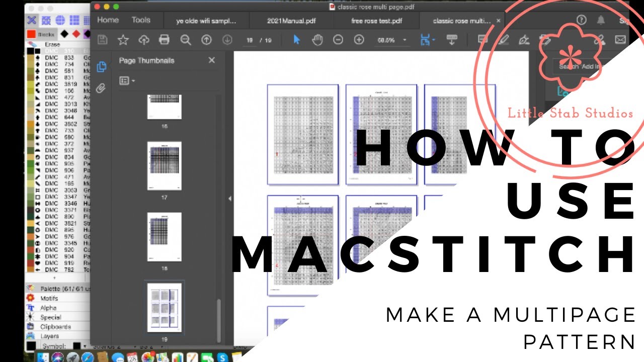The width and height of the screenshot is (644, 362).
Task: Click the eraser icon beside Erase
Action: tap(32, 45)
